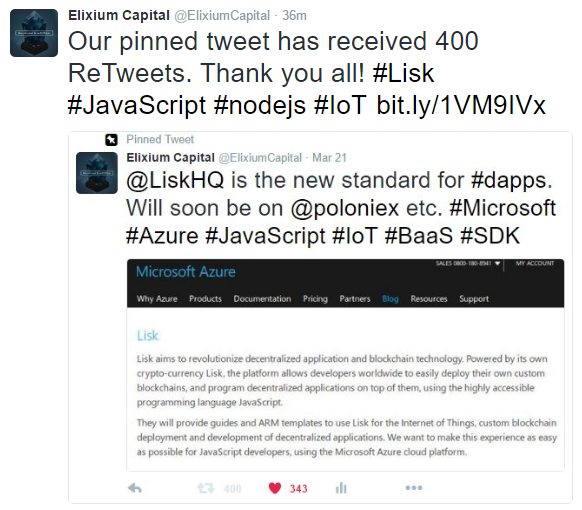Click the retweet icon showing 400
582x510 pixels.
(206, 488)
